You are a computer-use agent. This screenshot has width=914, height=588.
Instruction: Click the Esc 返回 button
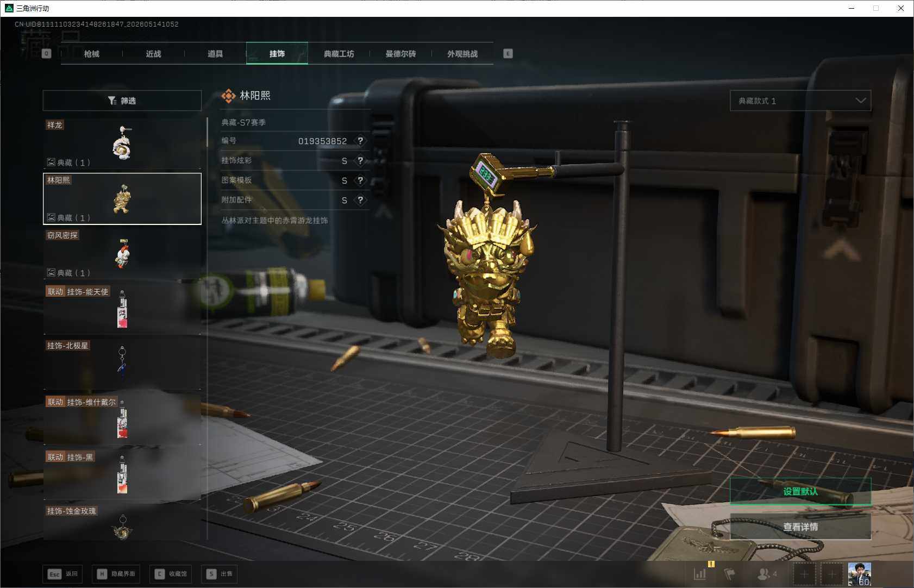tap(62, 574)
